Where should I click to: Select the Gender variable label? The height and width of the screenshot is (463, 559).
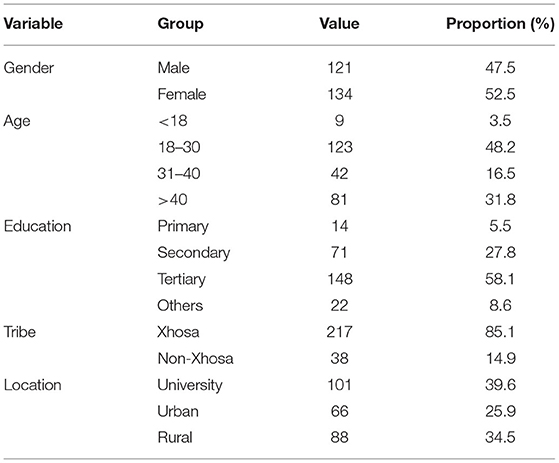pyautogui.click(x=29, y=68)
